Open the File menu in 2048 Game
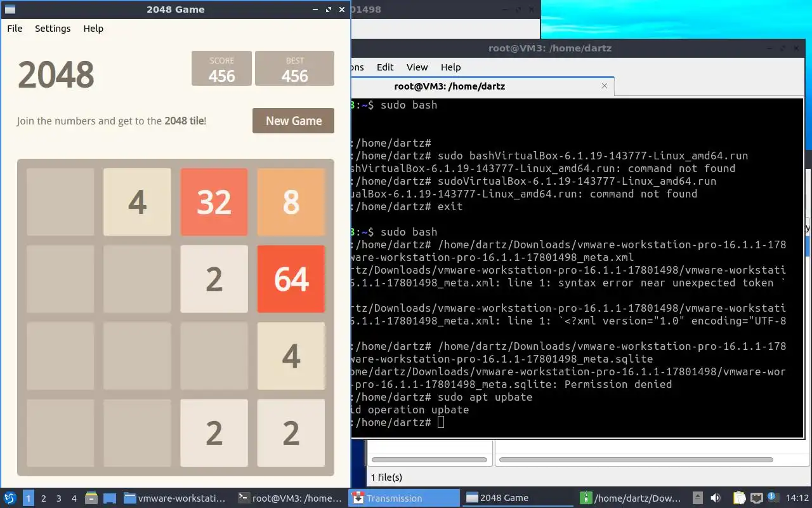The width and height of the screenshot is (812, 508). [x=15, y=29]
